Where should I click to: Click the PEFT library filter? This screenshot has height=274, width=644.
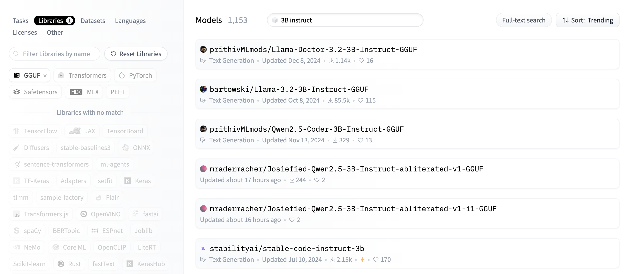point(117,92)
